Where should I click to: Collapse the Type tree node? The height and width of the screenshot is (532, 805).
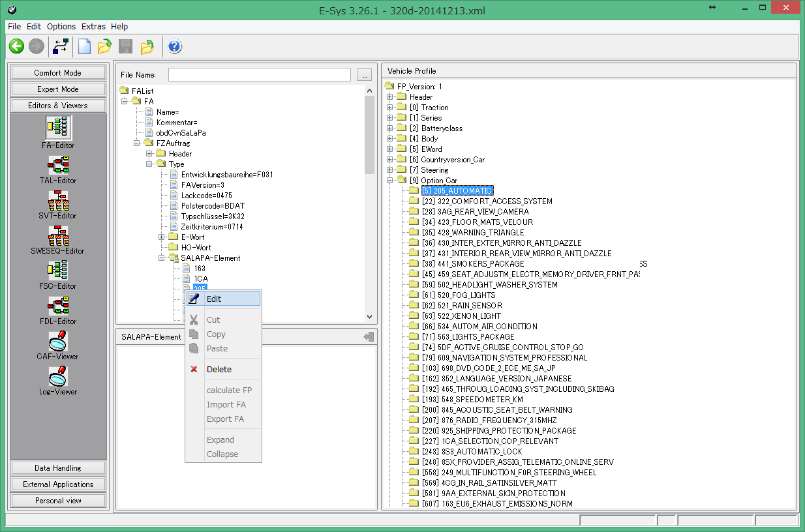(x=149, y=164)
